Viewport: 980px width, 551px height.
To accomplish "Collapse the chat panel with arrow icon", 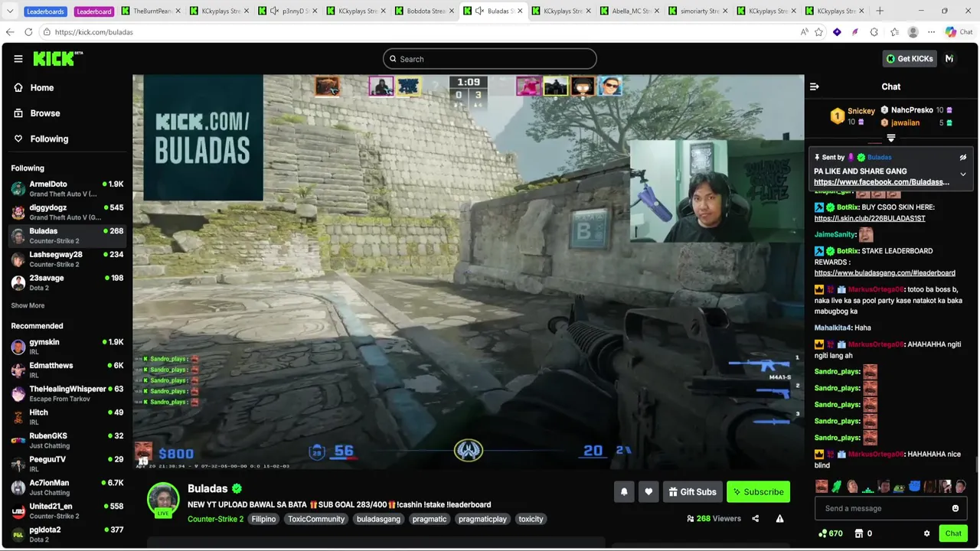I will click(815, 86).
